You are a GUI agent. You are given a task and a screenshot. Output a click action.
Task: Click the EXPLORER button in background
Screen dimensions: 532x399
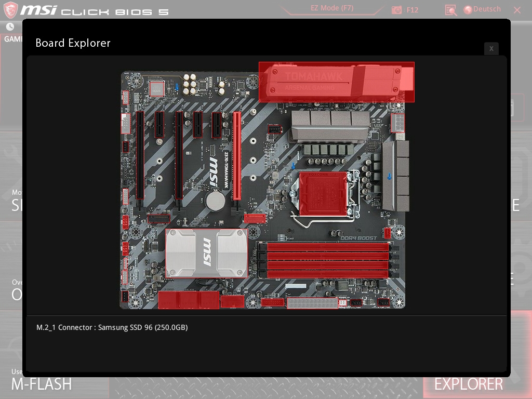(469, 384)
